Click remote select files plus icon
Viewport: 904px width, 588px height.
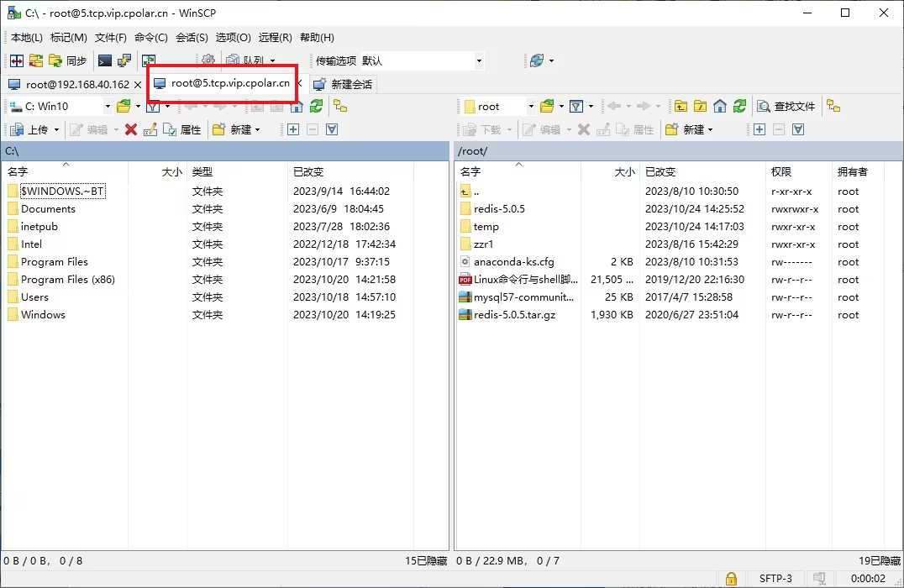(x=759, y=129)
